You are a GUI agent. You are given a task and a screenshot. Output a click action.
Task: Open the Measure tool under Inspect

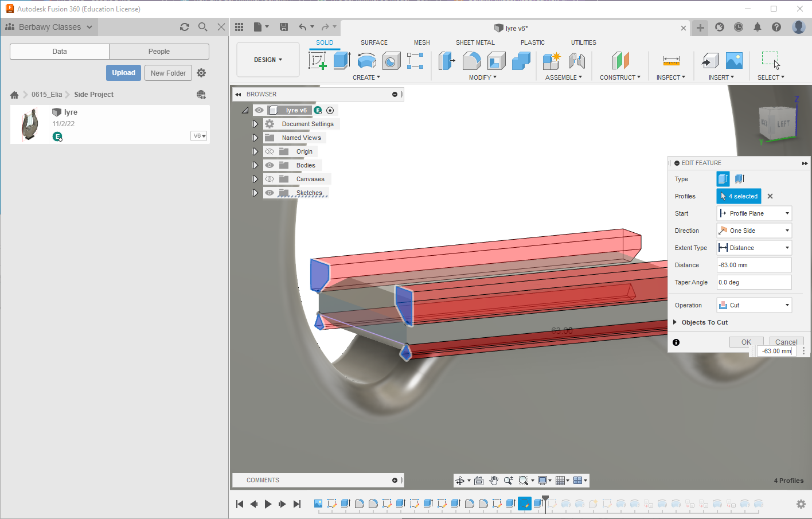671,61
